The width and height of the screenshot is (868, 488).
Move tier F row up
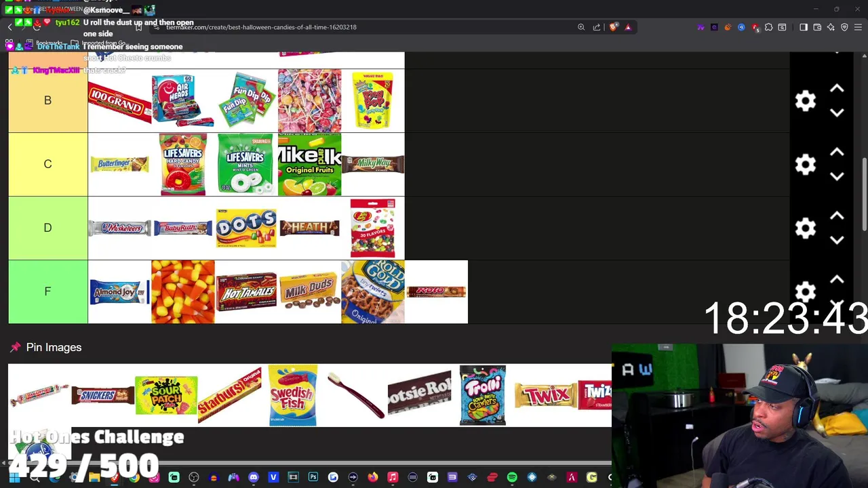point(837,280)
